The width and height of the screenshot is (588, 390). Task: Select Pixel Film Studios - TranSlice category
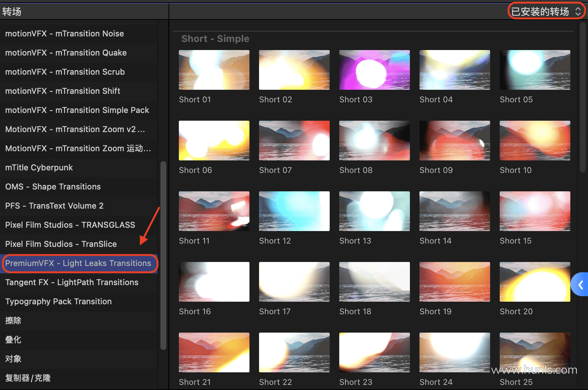click(x=79, y=244)
